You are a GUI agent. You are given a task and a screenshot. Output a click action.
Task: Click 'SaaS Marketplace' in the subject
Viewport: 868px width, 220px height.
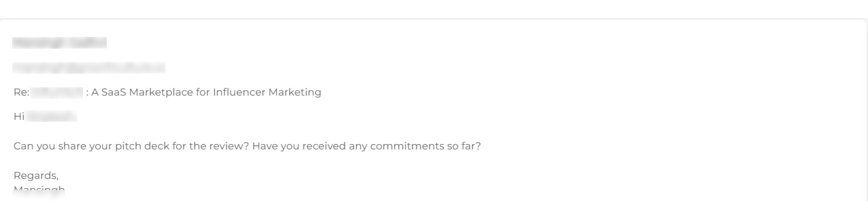(x=147, y=92)
